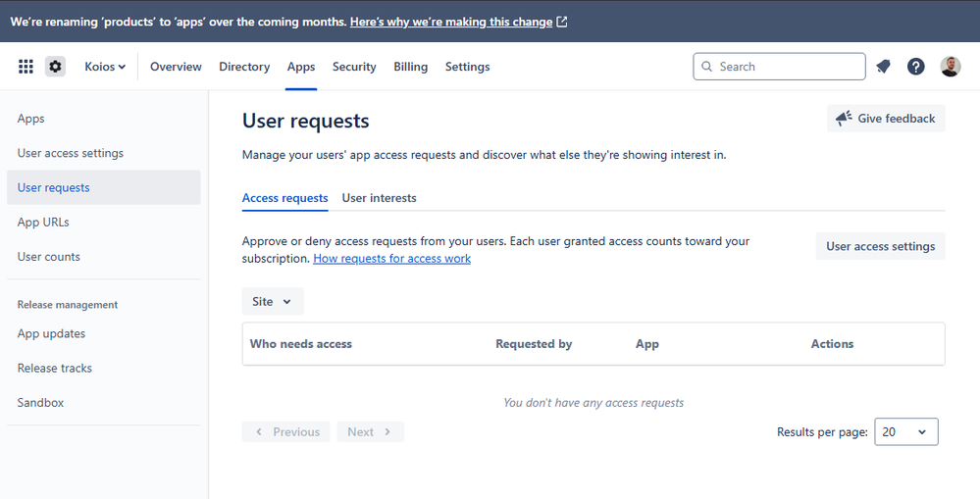980x499 pixels.
Task: Go to the Overview tab
Action: coord(176,67)
